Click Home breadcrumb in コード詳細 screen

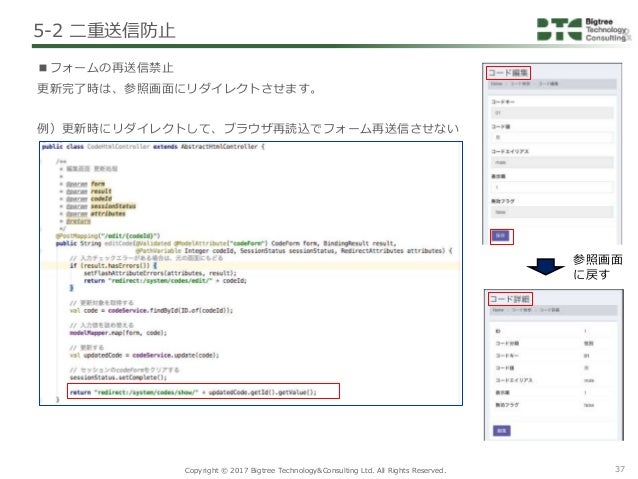pyautogui.click(x=498, y=310)
